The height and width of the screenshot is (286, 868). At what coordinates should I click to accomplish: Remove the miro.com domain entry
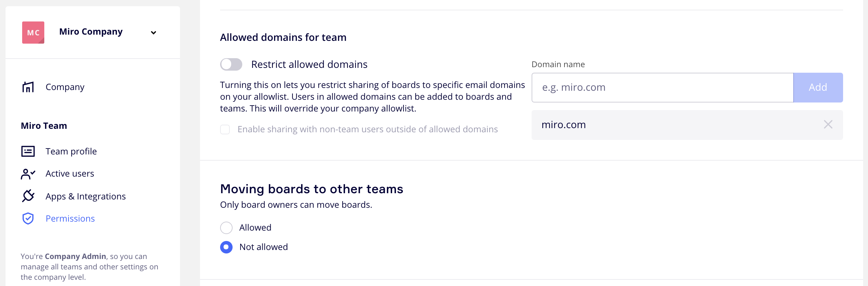[x=828, y=125]
